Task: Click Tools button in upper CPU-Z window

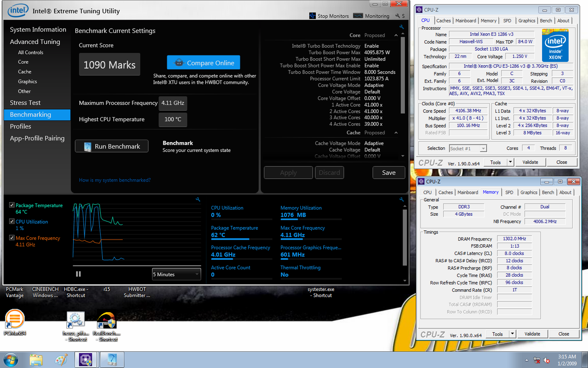Action: pyautogui.click(x=495, y=162)
